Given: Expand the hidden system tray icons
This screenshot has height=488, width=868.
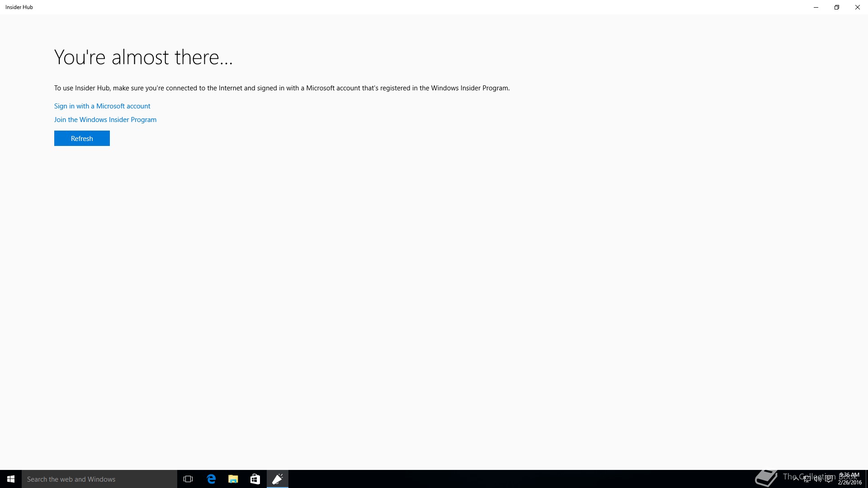Looking at the screenshot, I should point(796,479).
